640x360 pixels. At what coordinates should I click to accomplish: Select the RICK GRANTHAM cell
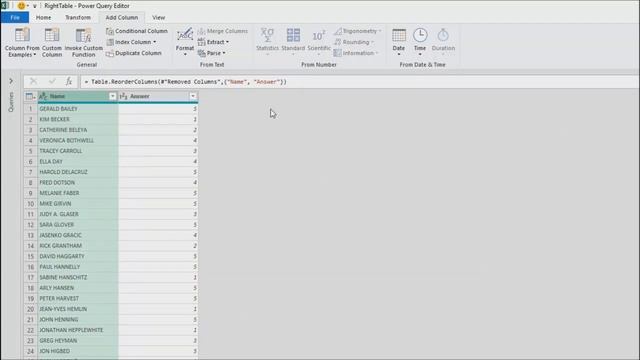click(78, 246)
